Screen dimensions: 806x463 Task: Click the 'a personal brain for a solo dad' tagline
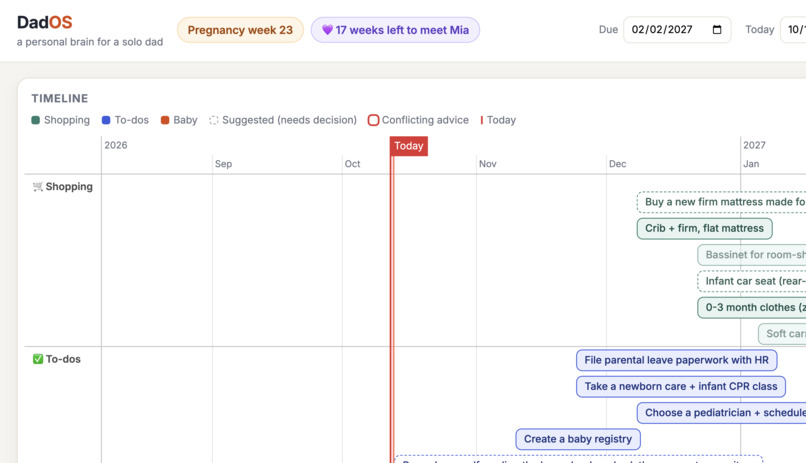[x=90, y=42]
